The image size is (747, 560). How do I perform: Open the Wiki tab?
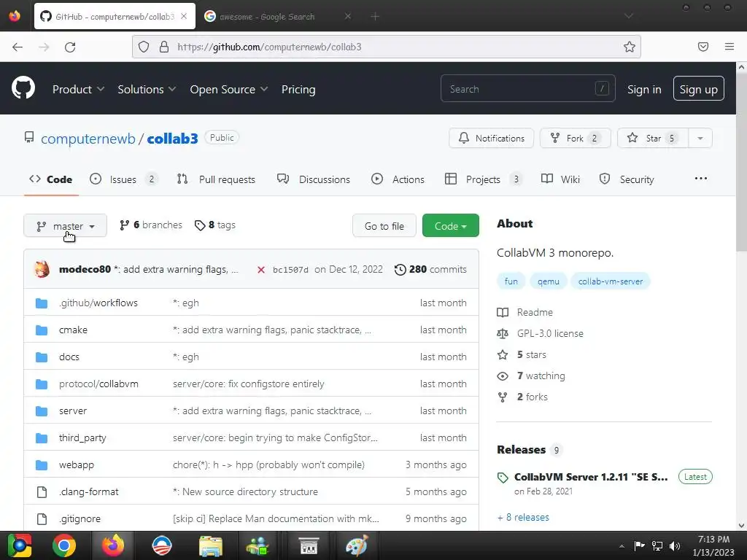click(560, 179)
